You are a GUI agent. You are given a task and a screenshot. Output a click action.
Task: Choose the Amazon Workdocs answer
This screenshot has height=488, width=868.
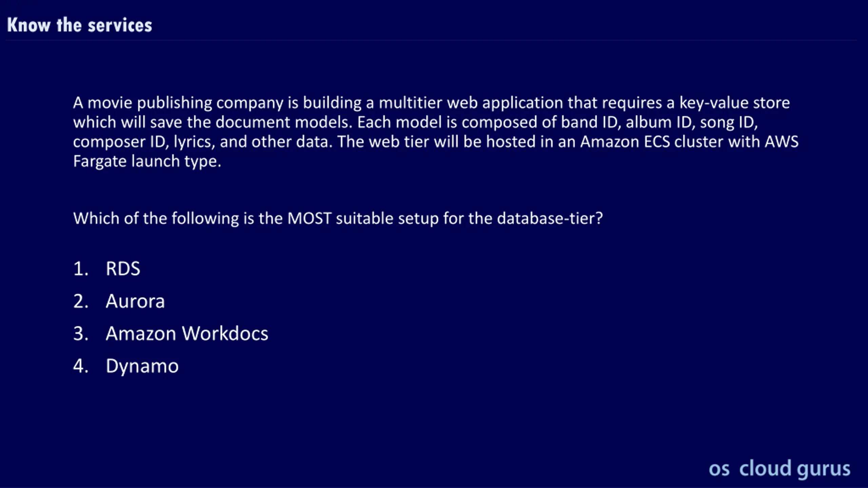[x=187, y=333]
